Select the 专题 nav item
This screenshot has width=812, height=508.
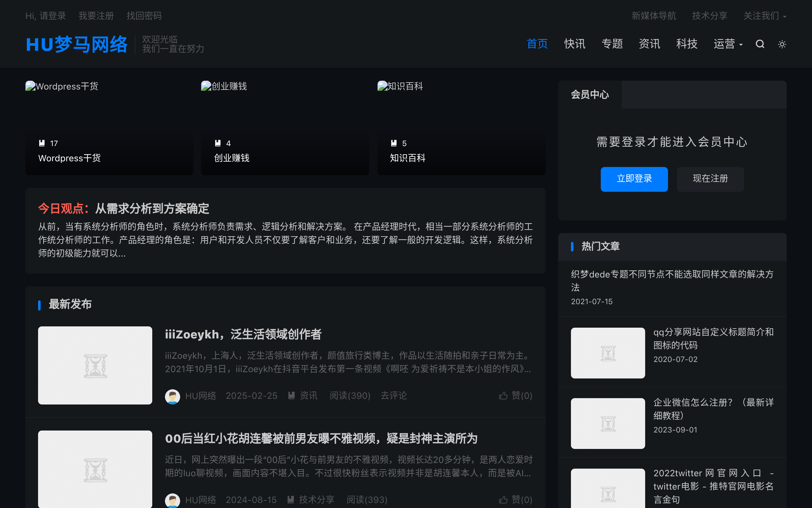(x=612, y=44)
